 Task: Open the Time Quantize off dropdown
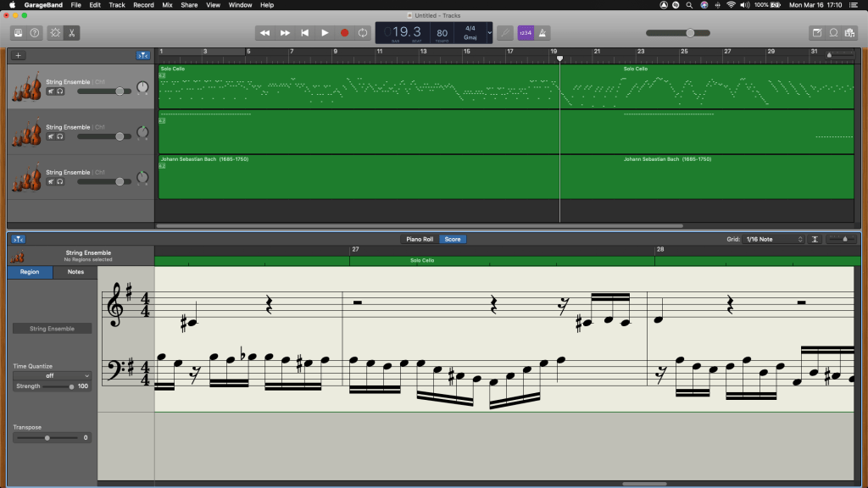pyautogui.click(x=51, y=375)
